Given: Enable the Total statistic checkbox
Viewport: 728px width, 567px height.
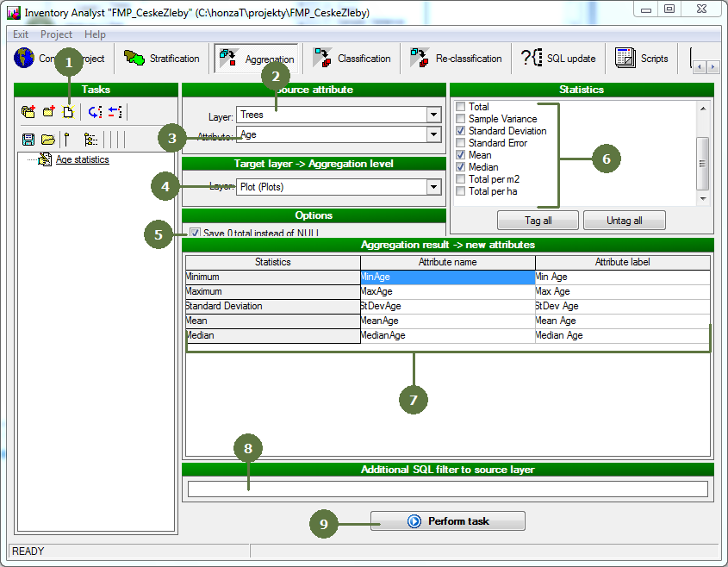Looking at the screenshot, I should pyautogui.click(x=461, y=107).
